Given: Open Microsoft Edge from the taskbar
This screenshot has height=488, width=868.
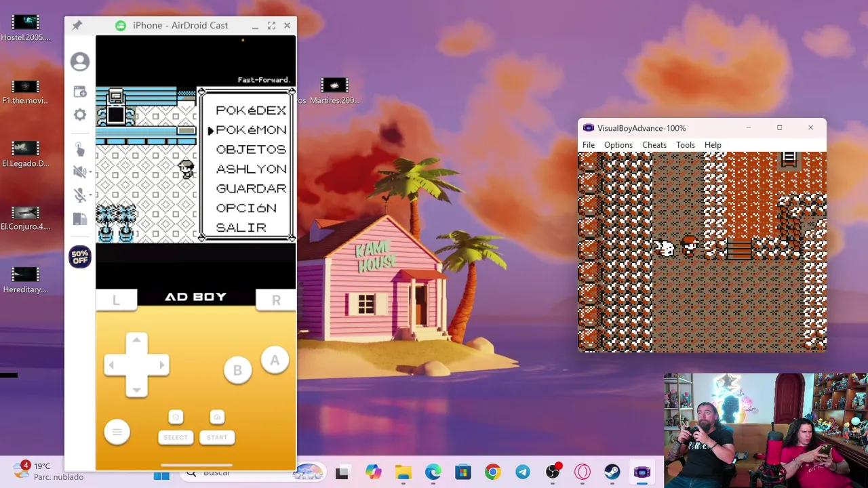Looking at the screenshot, I should (x=433, y=472).
